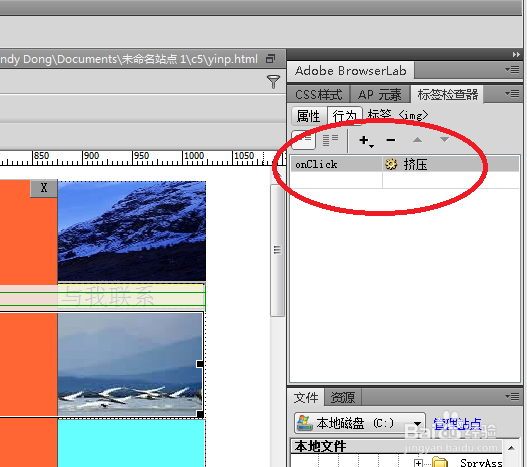The width and height of the screenshot is (527, 467).
Task: Toggle the show all events button
Action: [330, 140]
